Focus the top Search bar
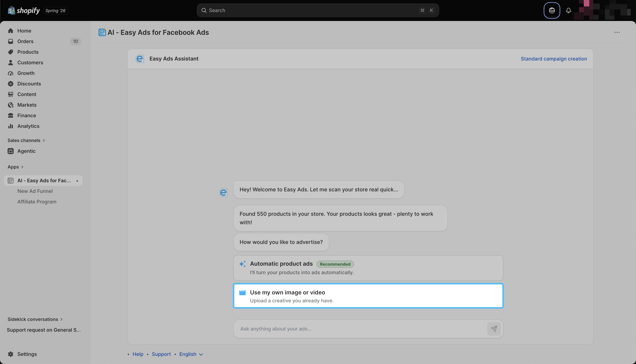The width and height of the screenshot is (636, 364). point(318,10)
